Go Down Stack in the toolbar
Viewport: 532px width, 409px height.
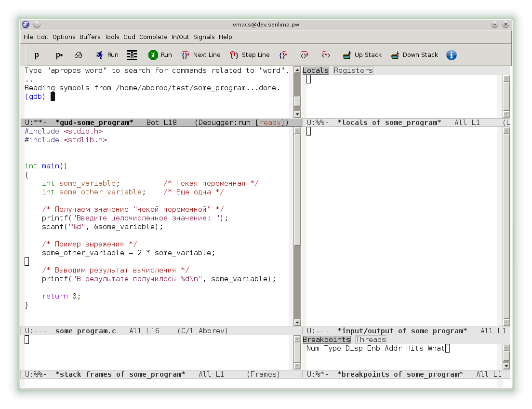click(x=414, y=55)
